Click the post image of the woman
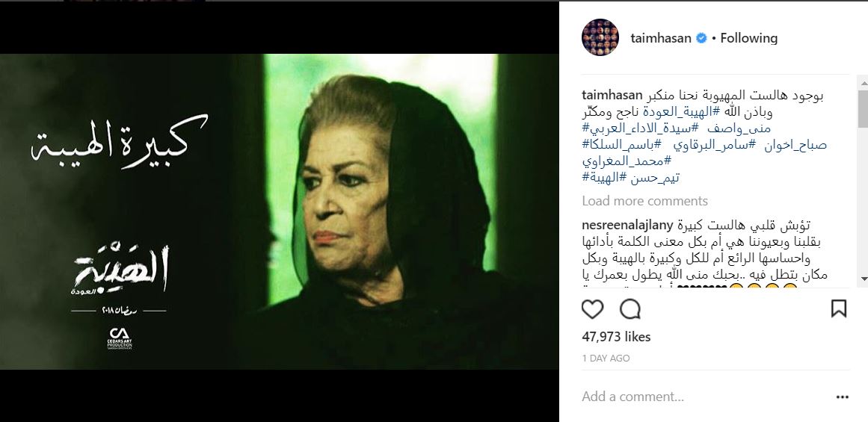Viewport: 868px width, 422px height. pyautogui.click(x=279, y=211)
